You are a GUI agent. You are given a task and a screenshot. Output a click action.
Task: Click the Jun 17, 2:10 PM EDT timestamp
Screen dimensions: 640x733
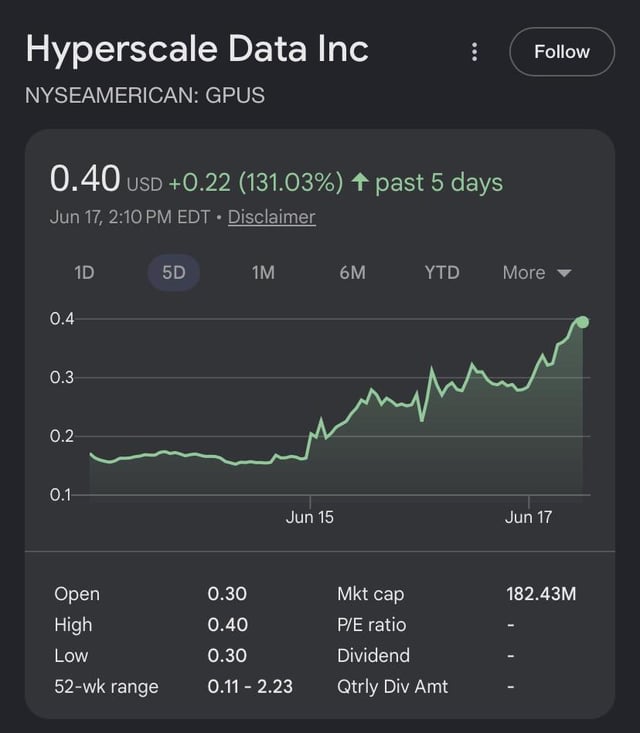point(130,217)
